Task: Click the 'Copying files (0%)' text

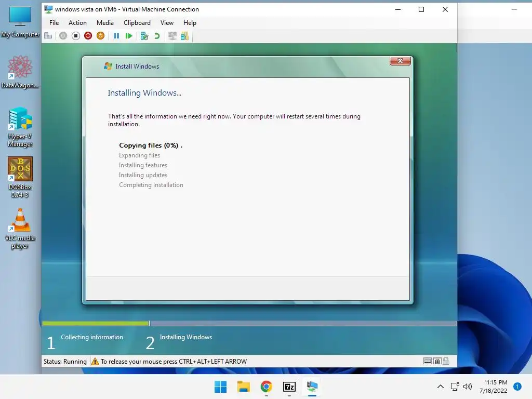Action: pyautogui.click(x=151, y=145)
